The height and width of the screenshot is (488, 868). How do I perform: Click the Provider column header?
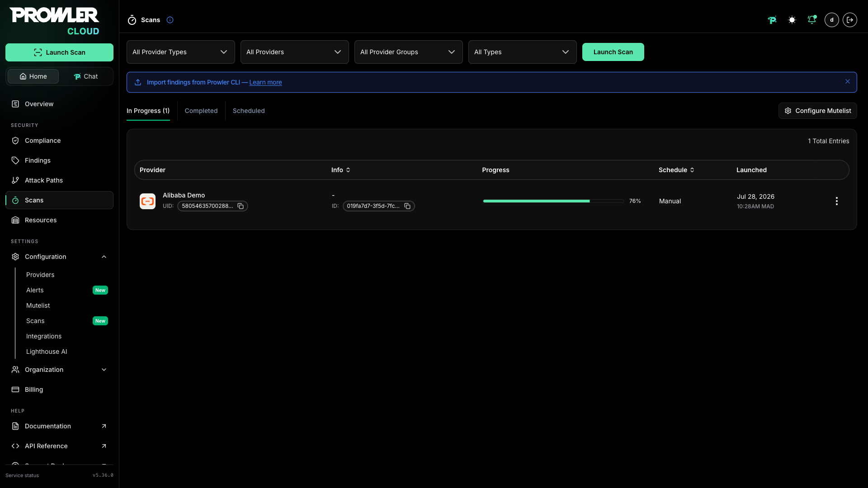(152, 170)
